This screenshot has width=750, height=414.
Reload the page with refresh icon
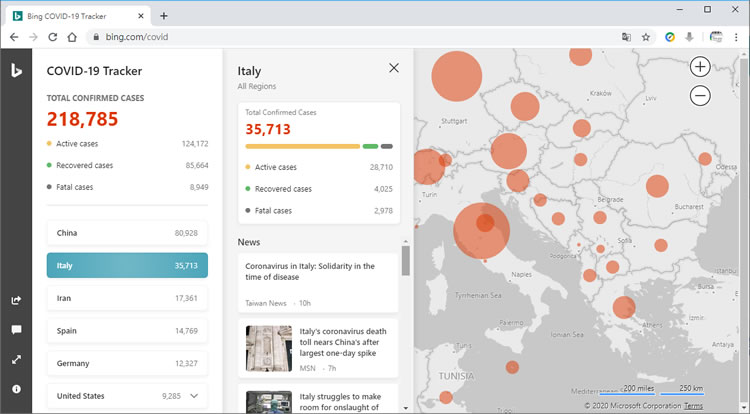pos(53,37)
